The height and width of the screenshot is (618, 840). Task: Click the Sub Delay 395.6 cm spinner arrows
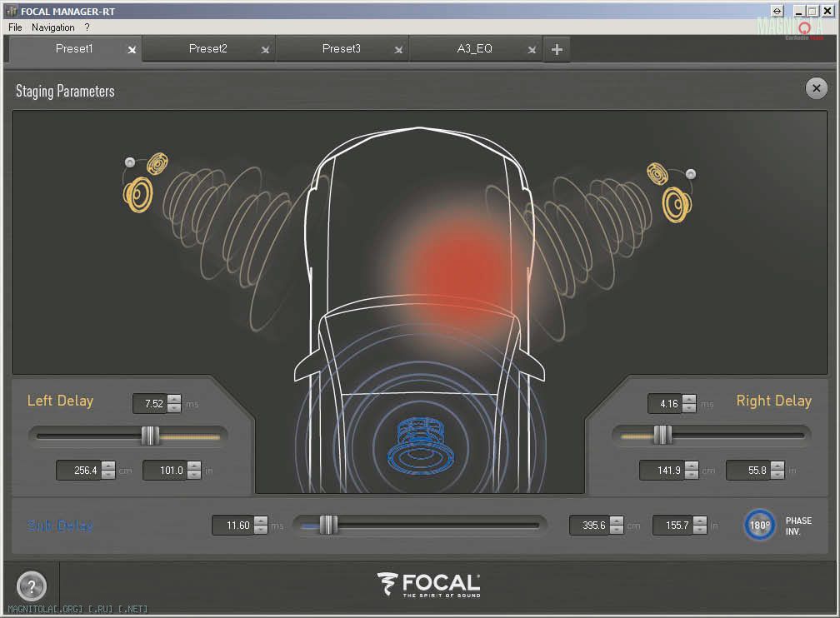click(x=617, y=526)
